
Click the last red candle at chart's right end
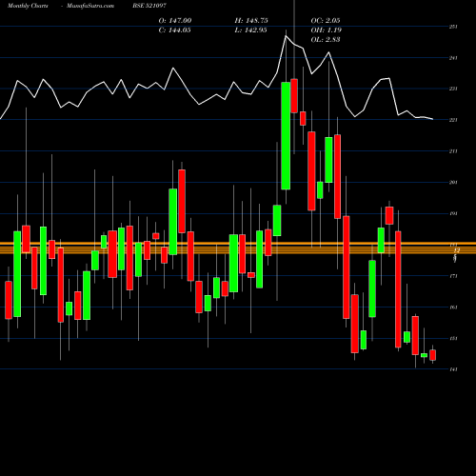[x=432, y=355]
